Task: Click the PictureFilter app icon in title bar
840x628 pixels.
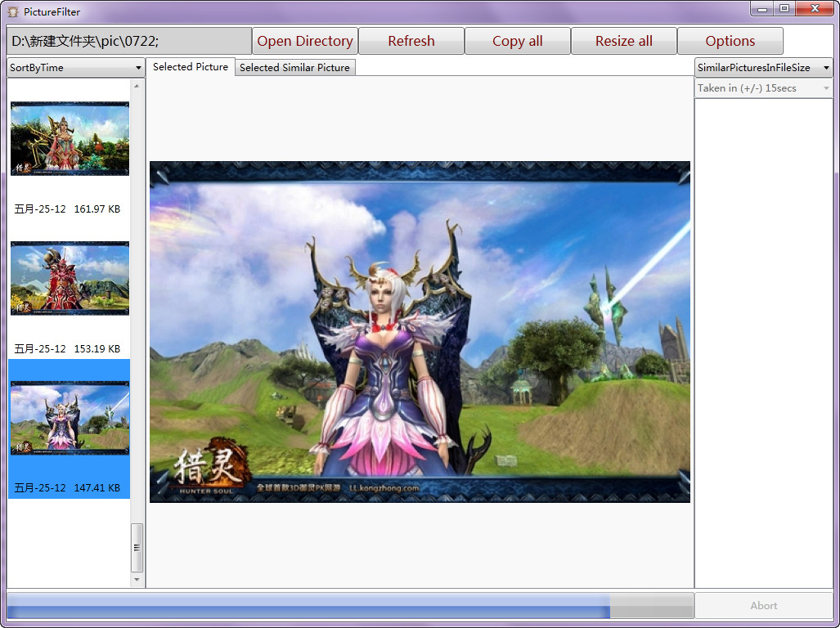Action: (13, 11)
